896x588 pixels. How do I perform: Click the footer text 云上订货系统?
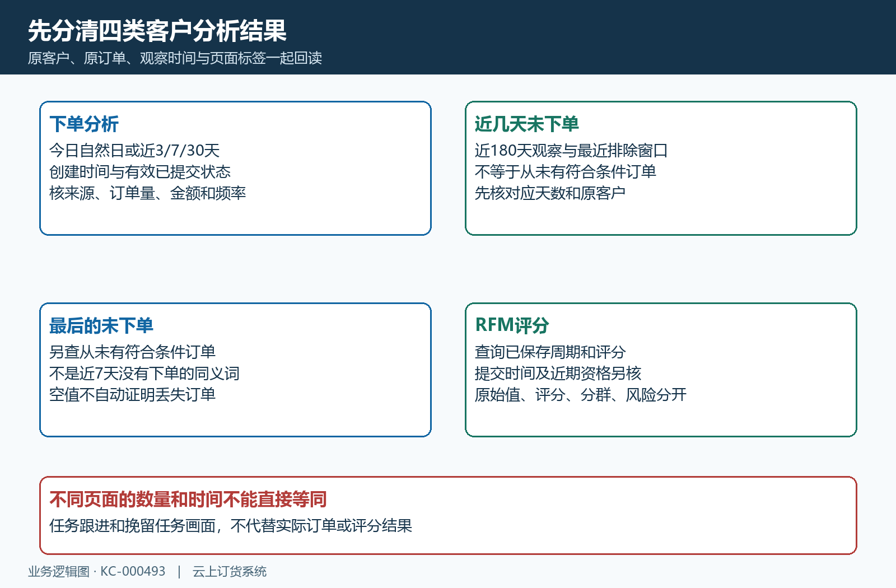[230, 571]
